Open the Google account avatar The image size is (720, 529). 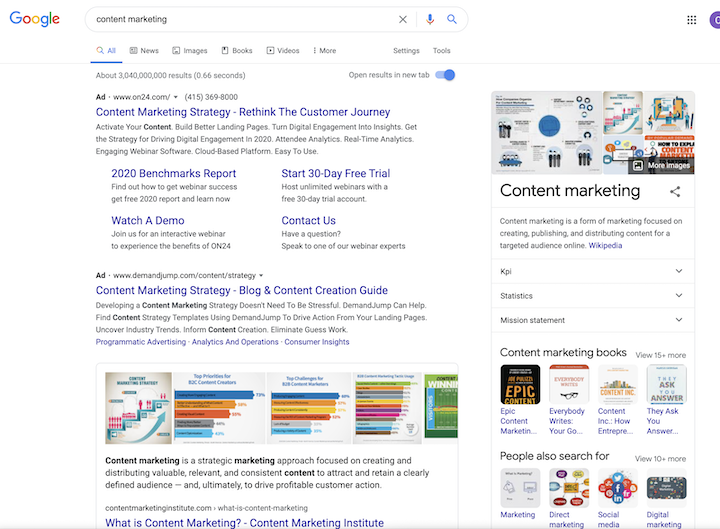coord(715,20)
